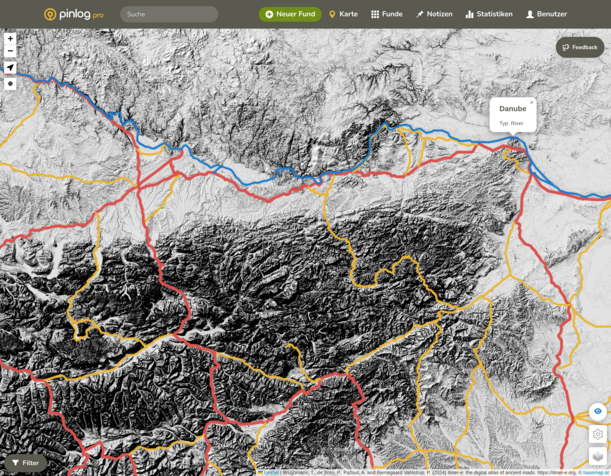The image size is (611, 476).
Task: Zoom out of the map
Action: tap(10, 50)
